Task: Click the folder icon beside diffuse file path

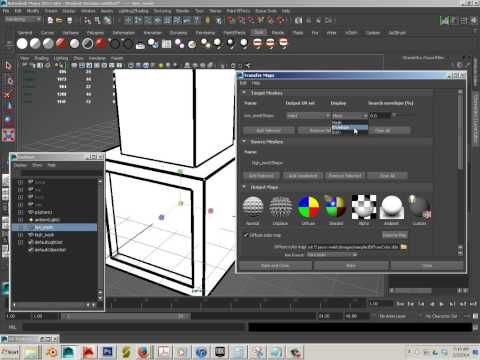Action: click(x=403, y=247)
